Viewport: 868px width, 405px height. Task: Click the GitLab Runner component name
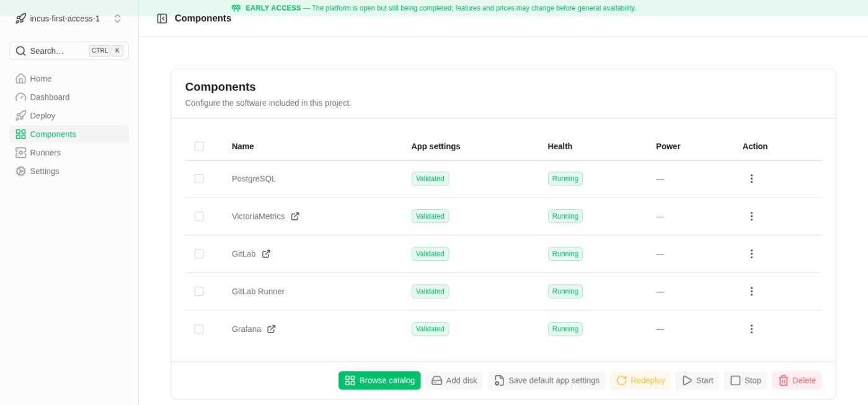pyautogui.click(x=258, y=291)
